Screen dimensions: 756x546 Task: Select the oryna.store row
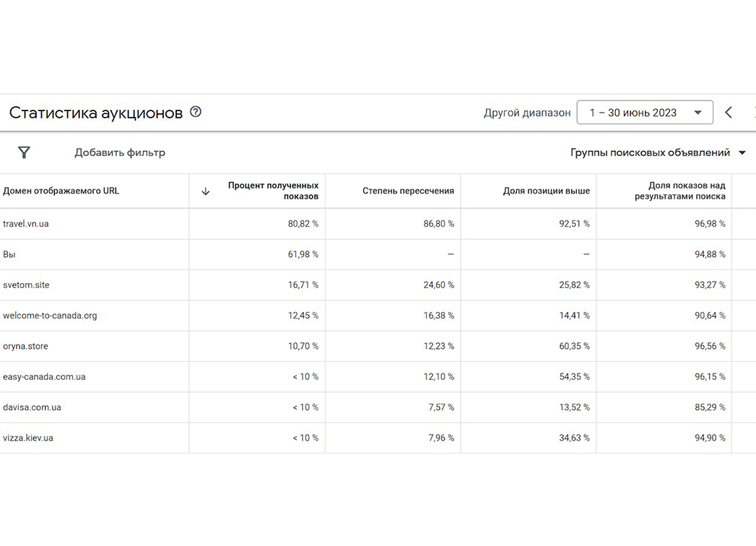[x=378, y=347]
